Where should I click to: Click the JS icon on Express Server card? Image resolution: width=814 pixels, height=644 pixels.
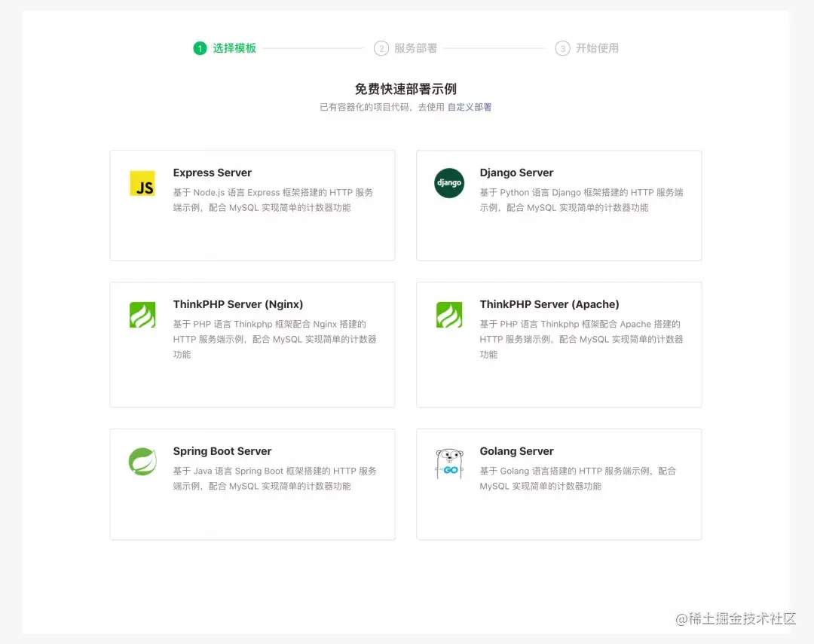[x=142, y=183]
